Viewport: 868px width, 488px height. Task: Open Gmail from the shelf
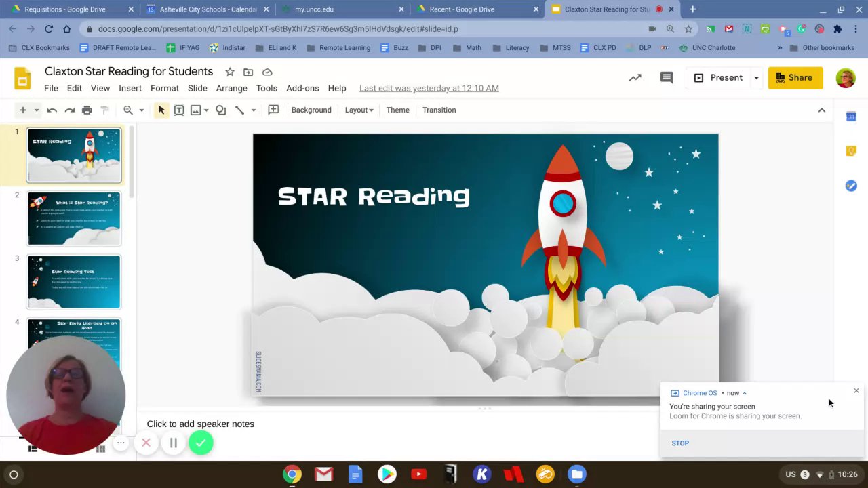coord(323,474)
